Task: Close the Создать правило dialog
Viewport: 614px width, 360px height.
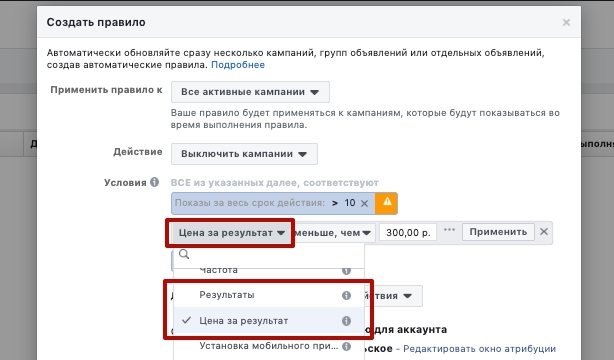Action: tap(566, 23)
